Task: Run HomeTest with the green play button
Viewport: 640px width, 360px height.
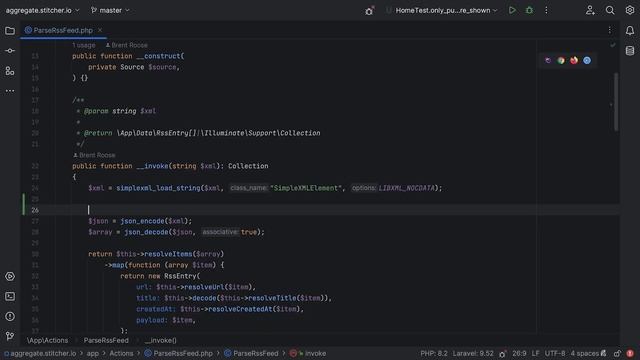Action: pyautogui.click(x=512, y=10)
